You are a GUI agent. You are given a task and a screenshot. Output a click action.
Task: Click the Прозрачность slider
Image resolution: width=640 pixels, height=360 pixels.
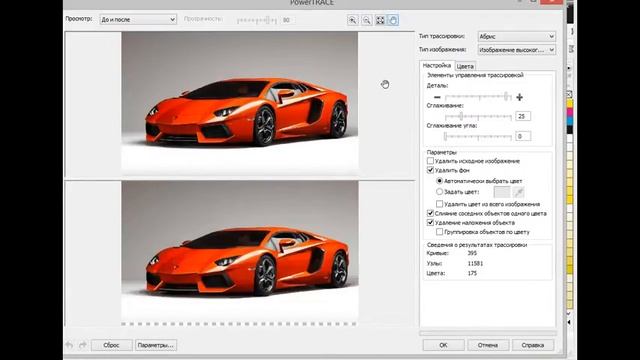click(x=256, y=20)
